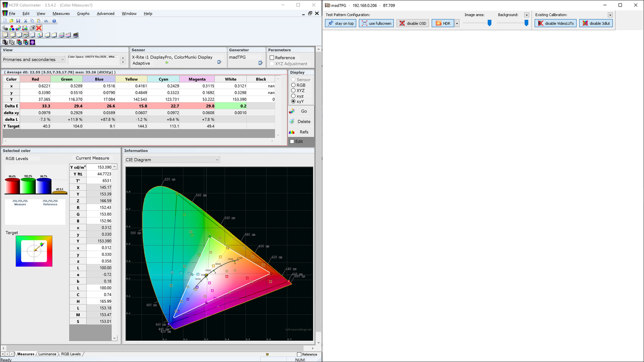Click the madTPG title bar icon
Viewport: 644px width, 362px height.
[x=328, y=5]
